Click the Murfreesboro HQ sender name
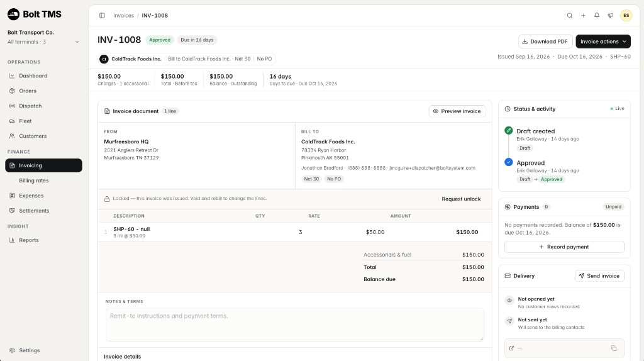 point(126,142)
